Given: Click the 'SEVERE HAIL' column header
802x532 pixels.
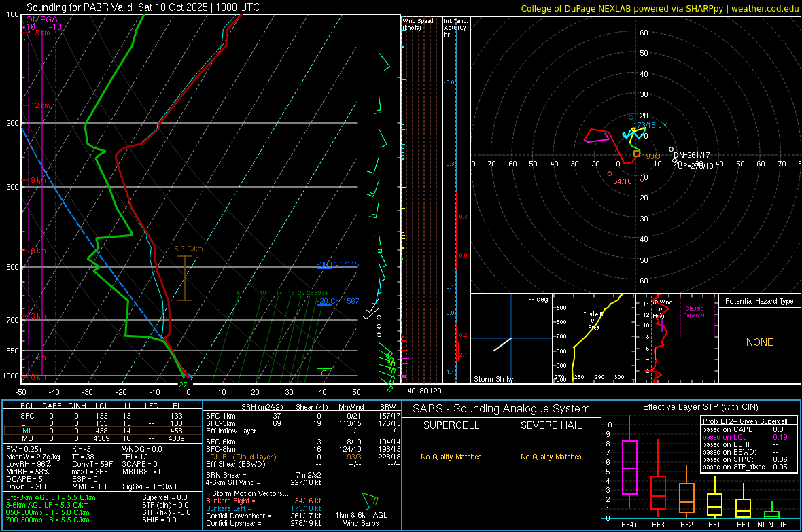Looking at the screenshot, I should 551,425.
